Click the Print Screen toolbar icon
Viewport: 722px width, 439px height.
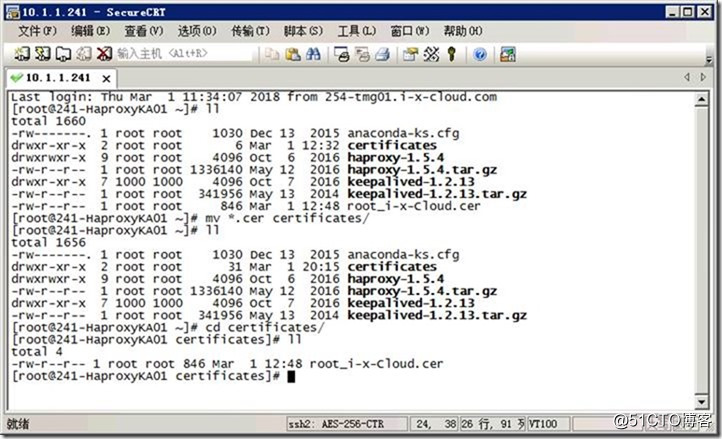point(342,54)
